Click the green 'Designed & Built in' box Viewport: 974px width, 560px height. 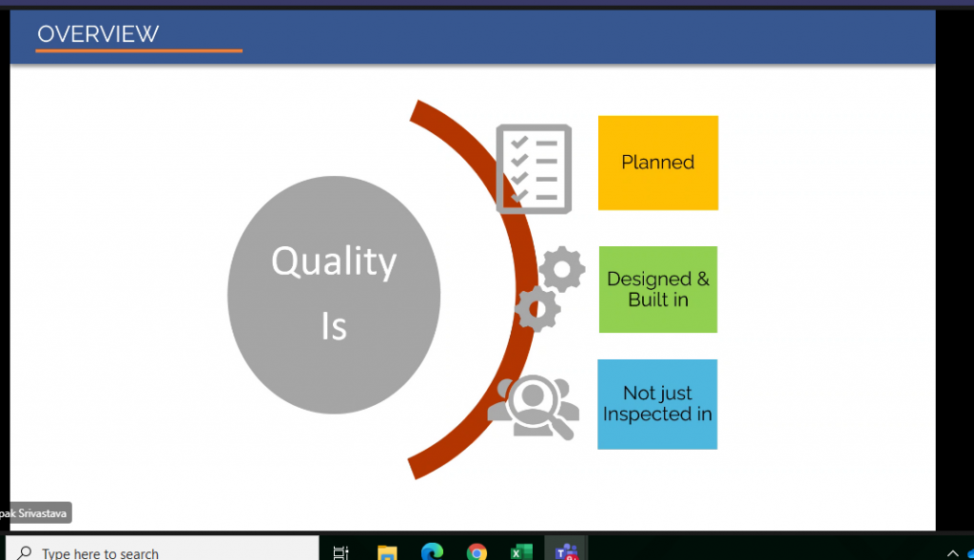pos(658,289)
